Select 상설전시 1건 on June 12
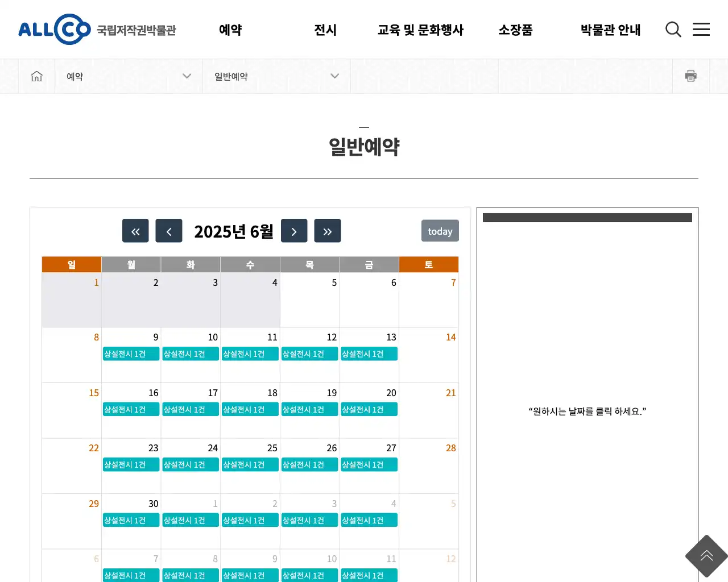The image size is (728, 582). [309, 354]
